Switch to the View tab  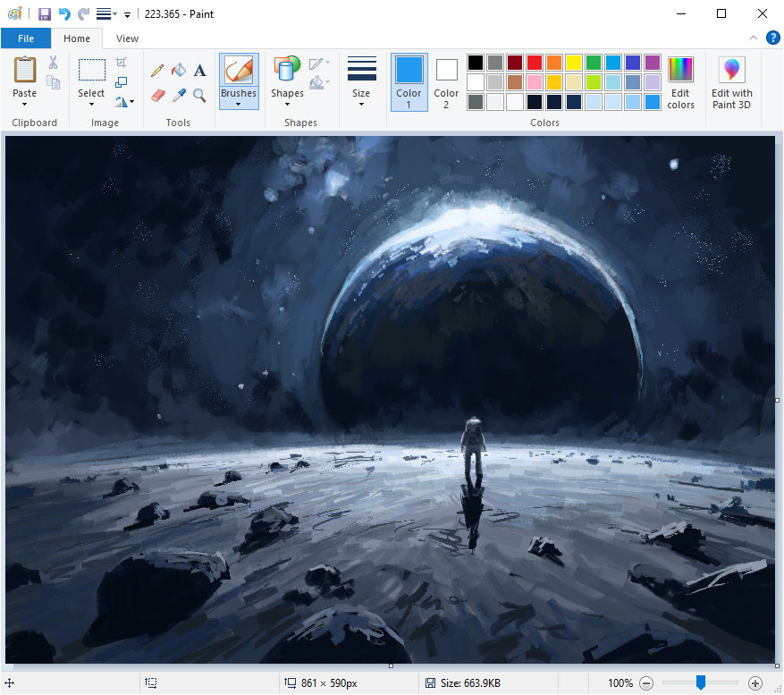coord(127,38)
